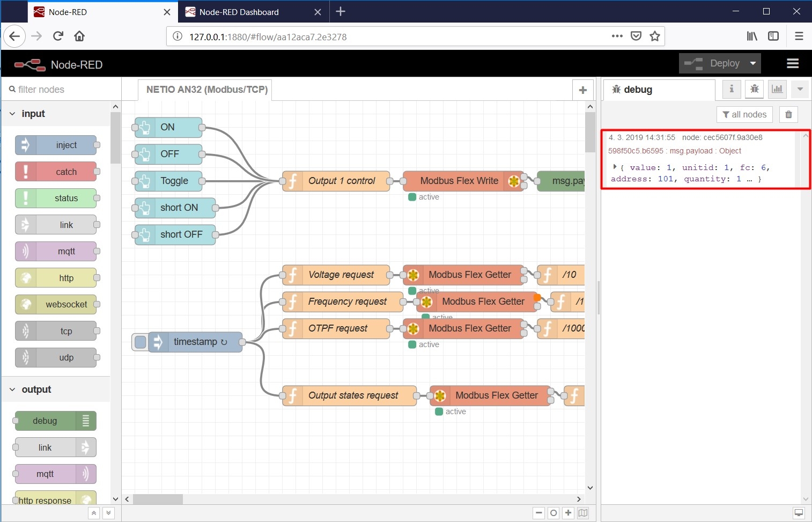Select the tcp input node

pyautogui.click(x=56, y=331)
